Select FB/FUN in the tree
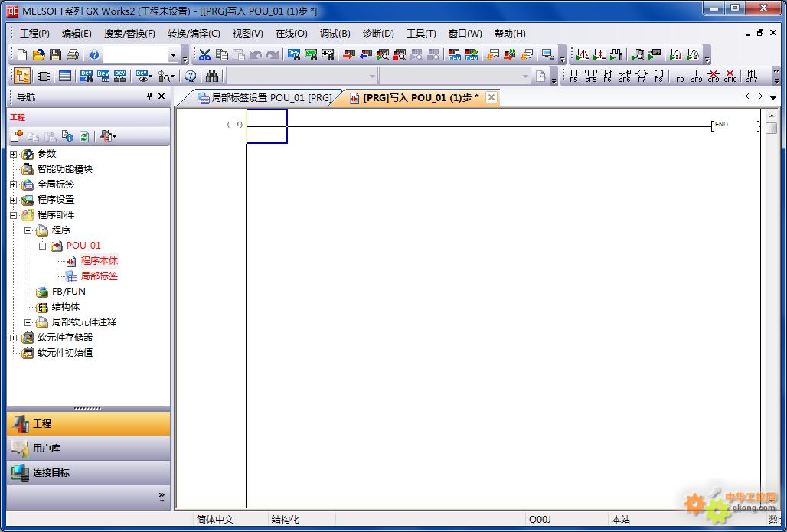Image resolution: width=787 pixels, height=532 pixels. click(x=69, y=292)
